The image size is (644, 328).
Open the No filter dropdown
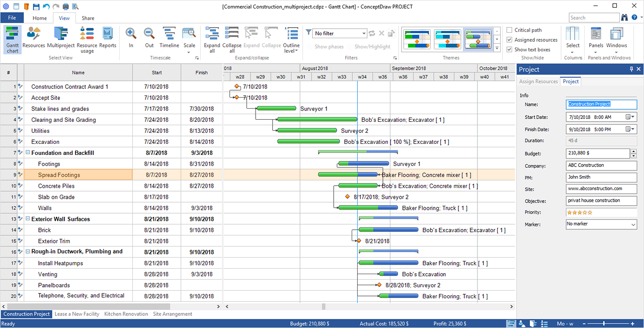(339, 33)
